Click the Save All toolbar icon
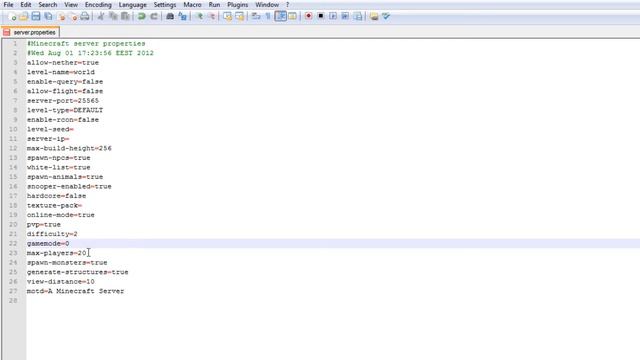This screenshot has width=640, height=360. click(48, 16)
